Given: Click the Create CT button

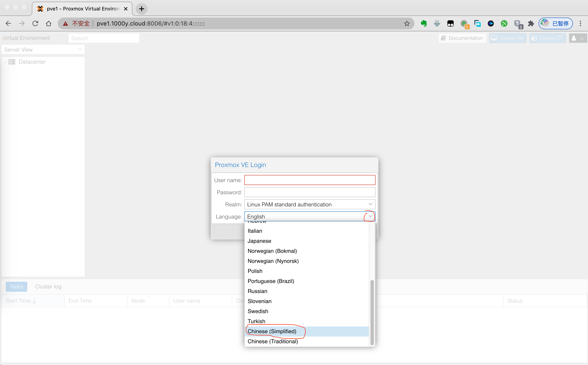Looking at the screenshot, I should 547,38.
